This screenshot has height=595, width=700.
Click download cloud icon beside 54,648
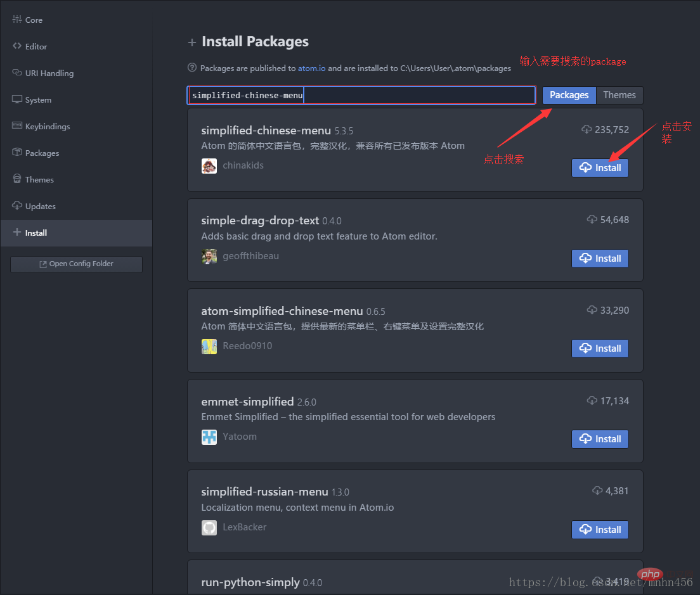tap(592, 219)
